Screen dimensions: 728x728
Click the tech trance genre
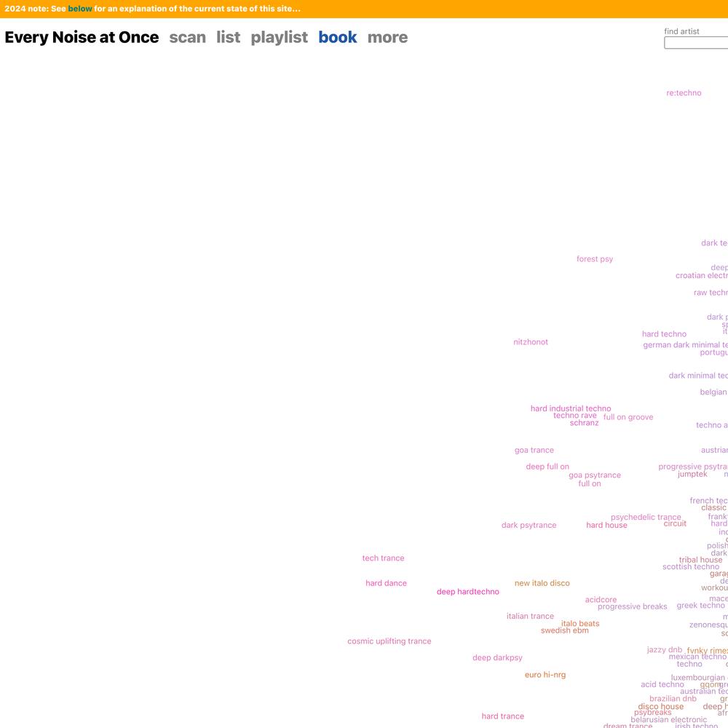(x=383, y=558)
